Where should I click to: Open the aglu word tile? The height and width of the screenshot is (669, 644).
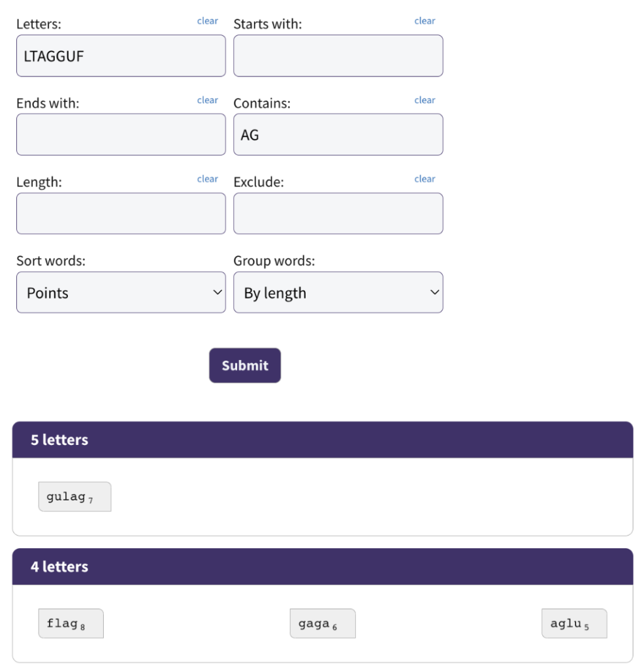tap(574, 623)
